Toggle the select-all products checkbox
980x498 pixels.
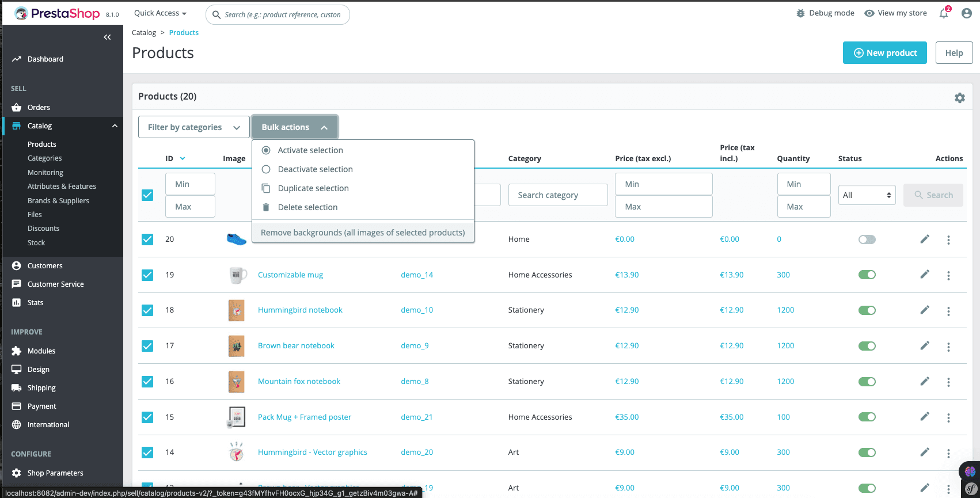147,195
